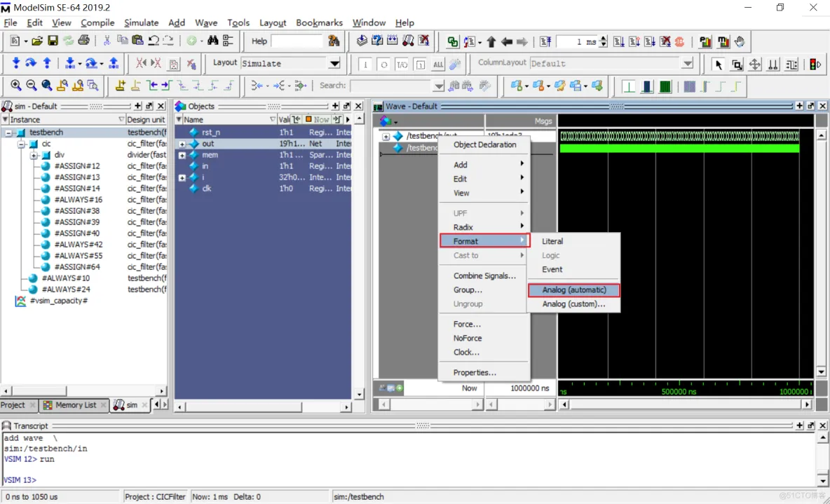Switch to the Project tab
Viewport: 830px width, 504px height.
(18, 405)
